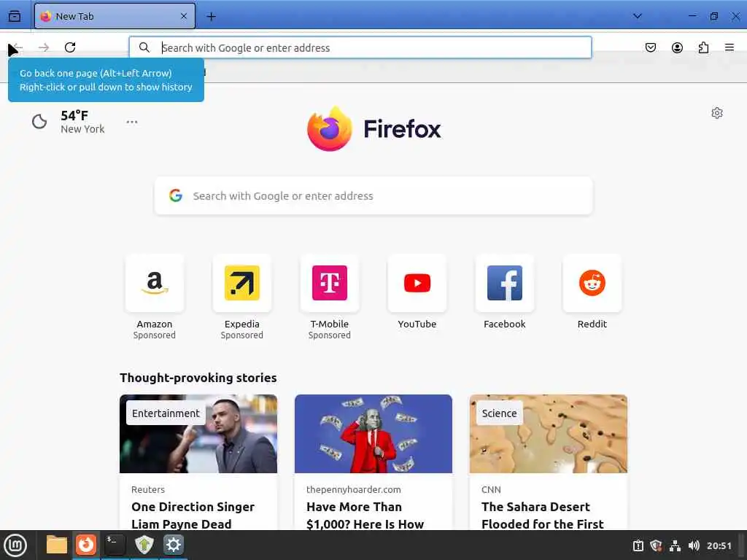Open The Sahara Desert Flooded headline

tap(543, 516)
